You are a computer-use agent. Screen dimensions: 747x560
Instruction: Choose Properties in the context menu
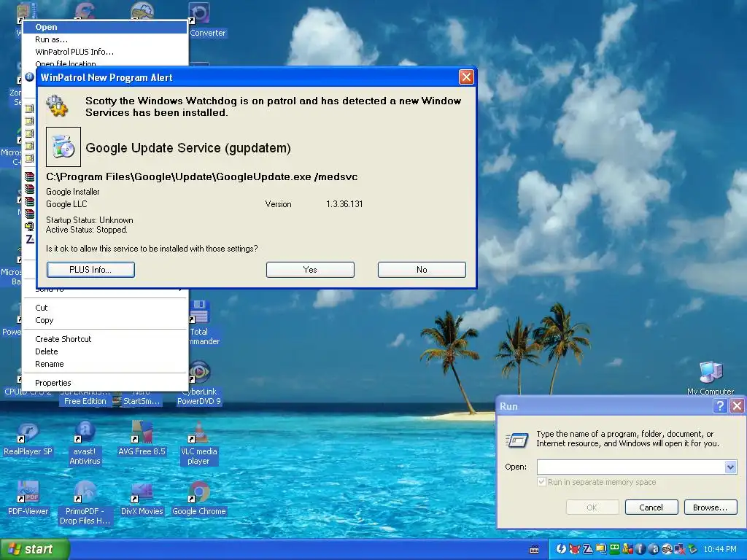(104, 383)
